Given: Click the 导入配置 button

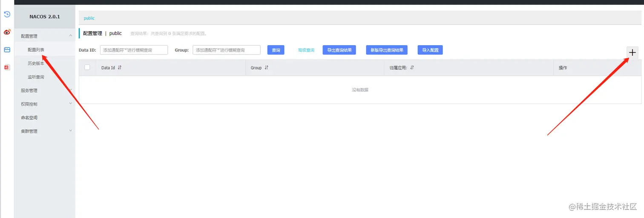Looking at the screenshot, I should [430, 50].
